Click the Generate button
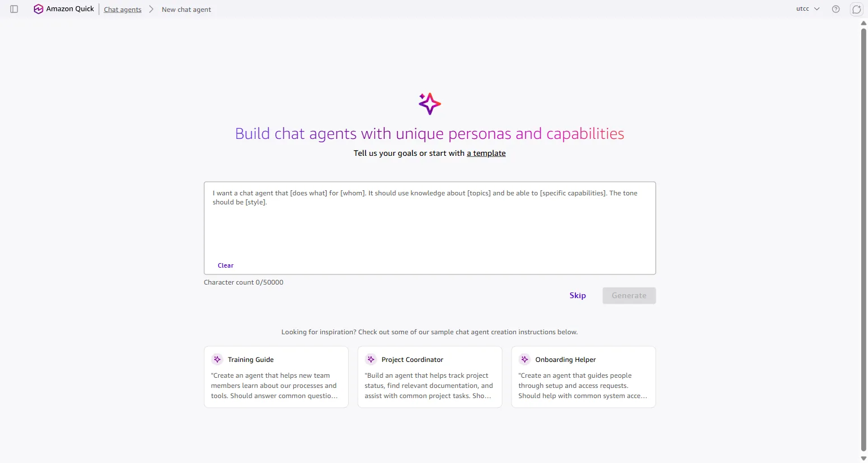This screenshot has width=868, height=463. click(629, 295)
